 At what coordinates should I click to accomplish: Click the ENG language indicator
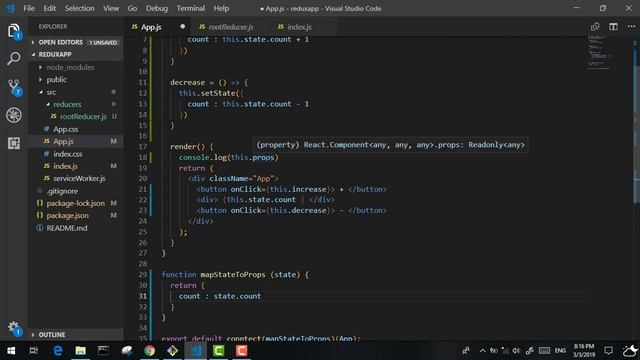pos(560,351)
